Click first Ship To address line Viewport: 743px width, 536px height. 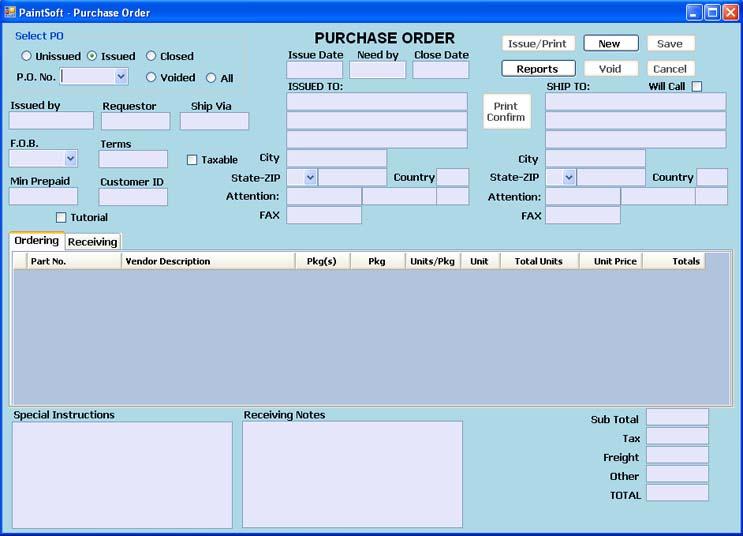point(635,101)
